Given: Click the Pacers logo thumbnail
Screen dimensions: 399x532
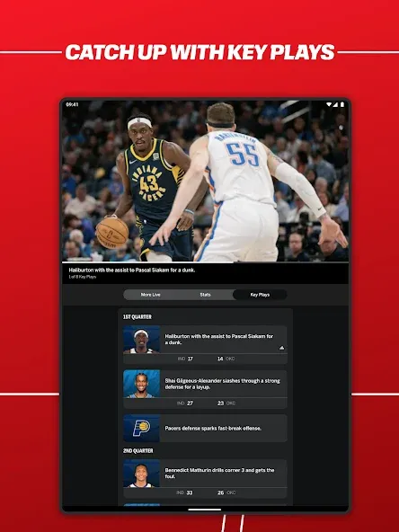Looking at the screenshot, I should click(141, 428).
